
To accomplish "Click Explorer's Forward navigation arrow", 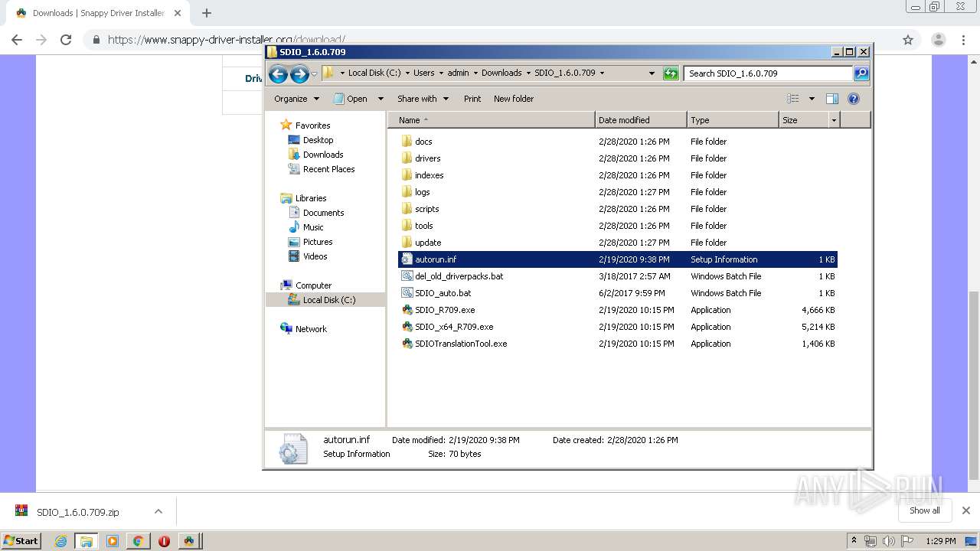I will [x=299, y=73].
